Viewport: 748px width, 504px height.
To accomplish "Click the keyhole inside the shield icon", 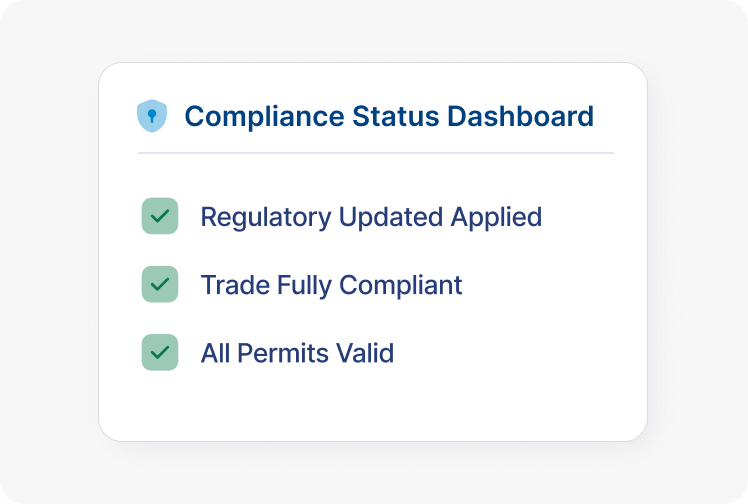I will click(152, 116).
